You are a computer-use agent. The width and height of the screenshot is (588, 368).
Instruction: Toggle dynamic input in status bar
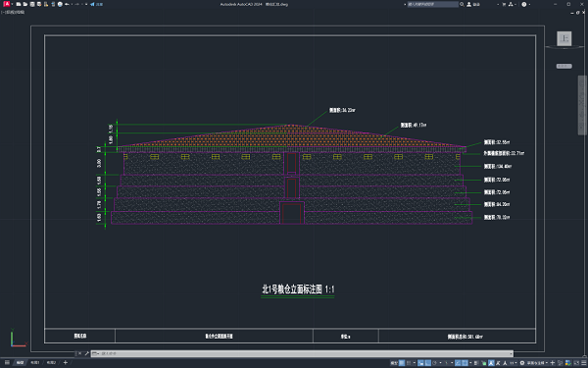420,363
